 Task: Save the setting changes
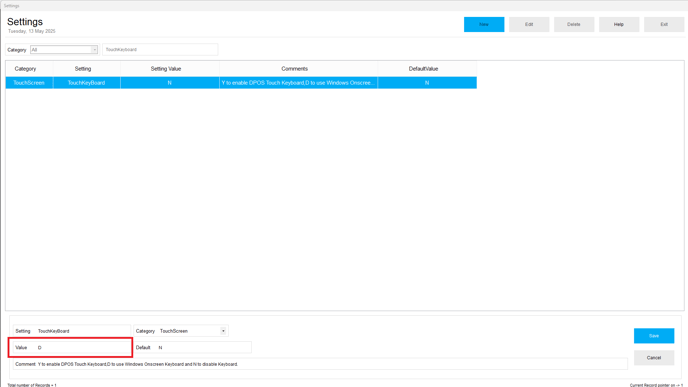point(654,336)
